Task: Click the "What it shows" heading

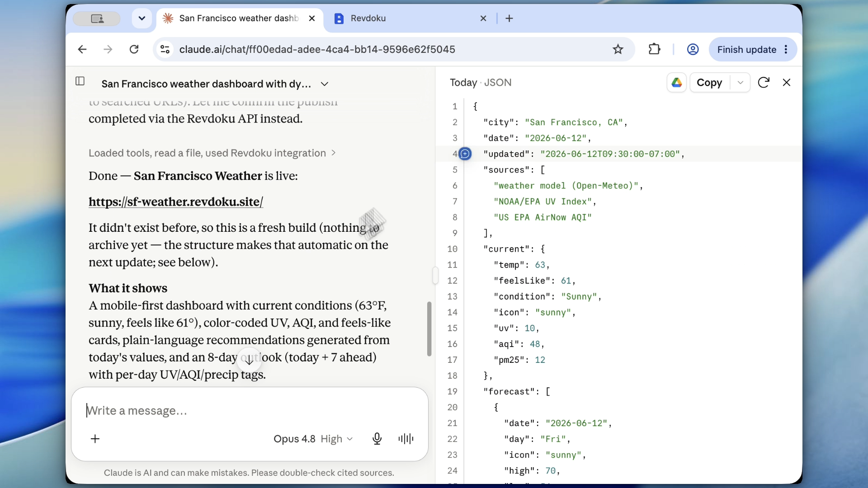Action: (128, 288)
